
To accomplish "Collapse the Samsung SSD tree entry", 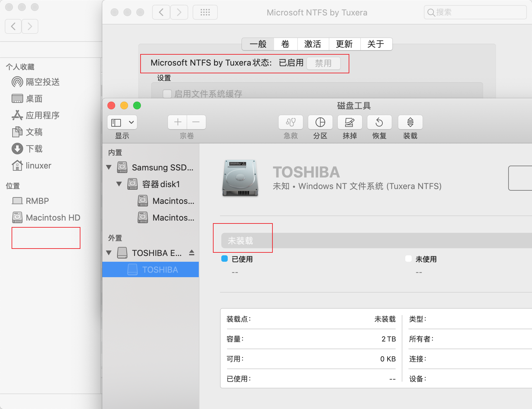I will point(109,167).
